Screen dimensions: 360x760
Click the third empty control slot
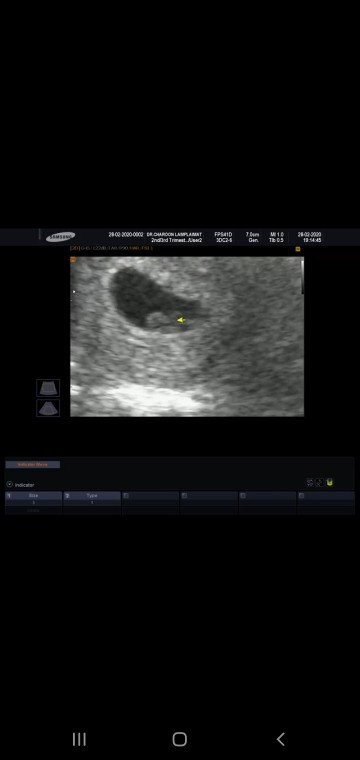pos(151,503)
